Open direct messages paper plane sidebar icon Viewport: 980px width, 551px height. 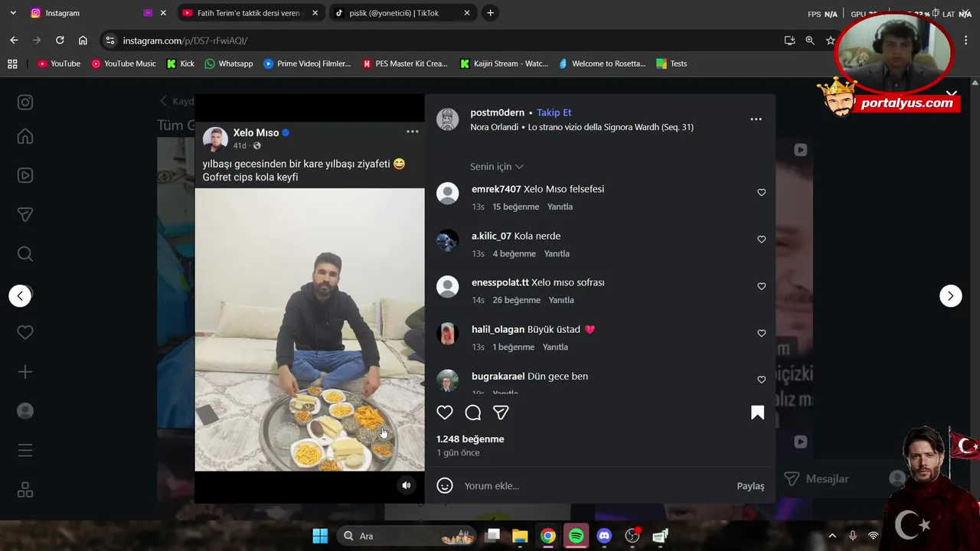pos(25,215)
